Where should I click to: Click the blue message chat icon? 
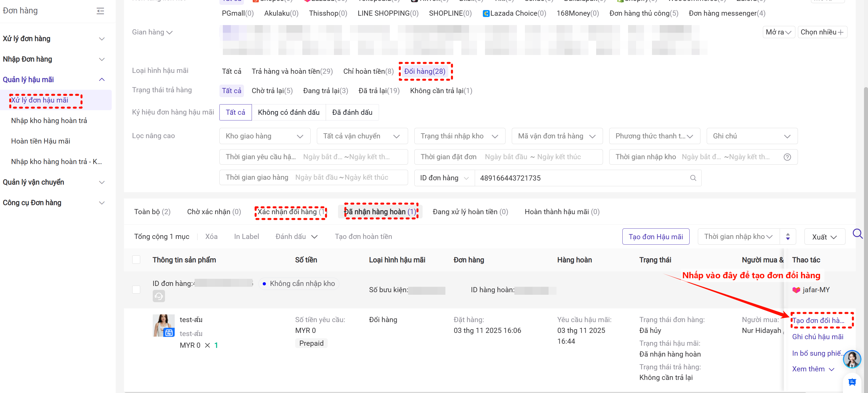tap(852, 382)
